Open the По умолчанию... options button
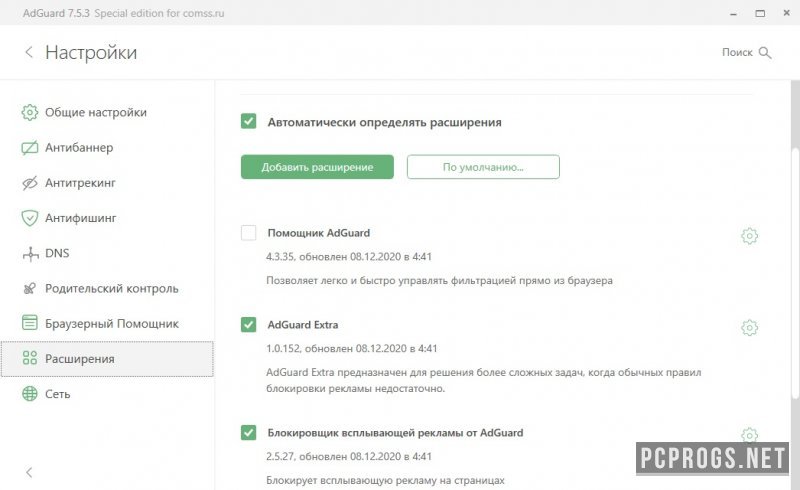Screen dimensions: 800x490 coord(483,167)
